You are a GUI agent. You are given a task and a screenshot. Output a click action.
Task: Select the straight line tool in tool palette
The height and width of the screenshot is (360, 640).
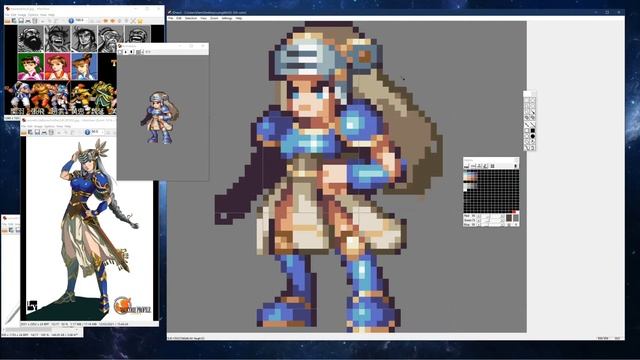point(533,124)
